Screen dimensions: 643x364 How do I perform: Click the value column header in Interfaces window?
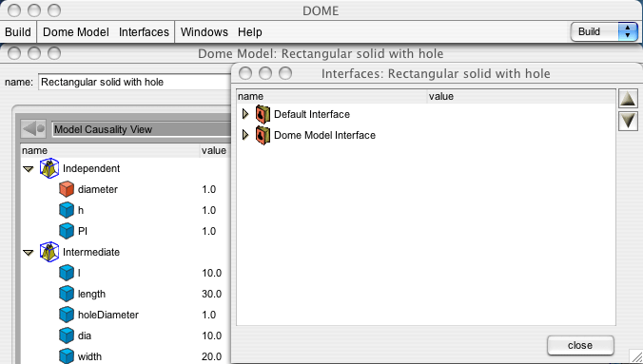pos(521,96)
